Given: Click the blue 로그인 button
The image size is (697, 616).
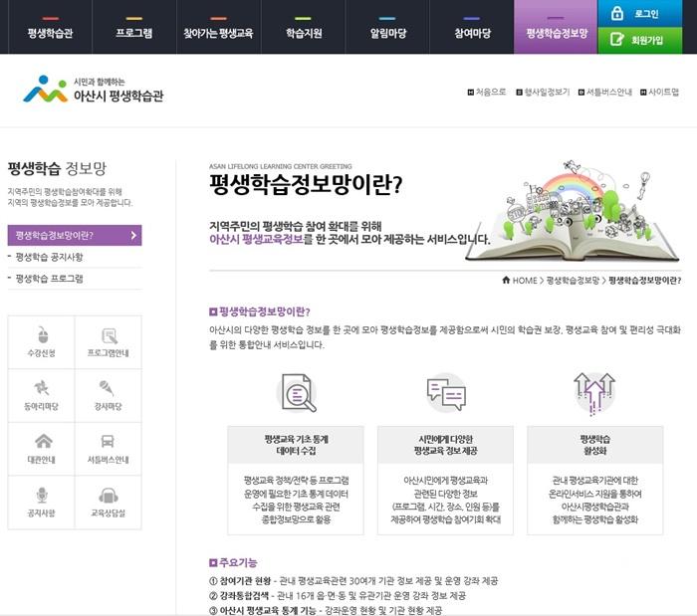Looking at the screenshot, I should tap(640, 13).
